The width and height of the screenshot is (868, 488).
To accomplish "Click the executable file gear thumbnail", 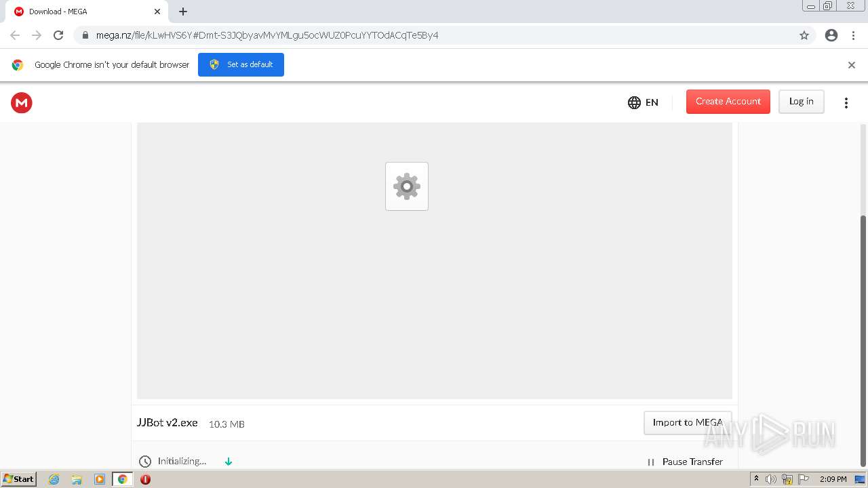I will pos(407,186).
